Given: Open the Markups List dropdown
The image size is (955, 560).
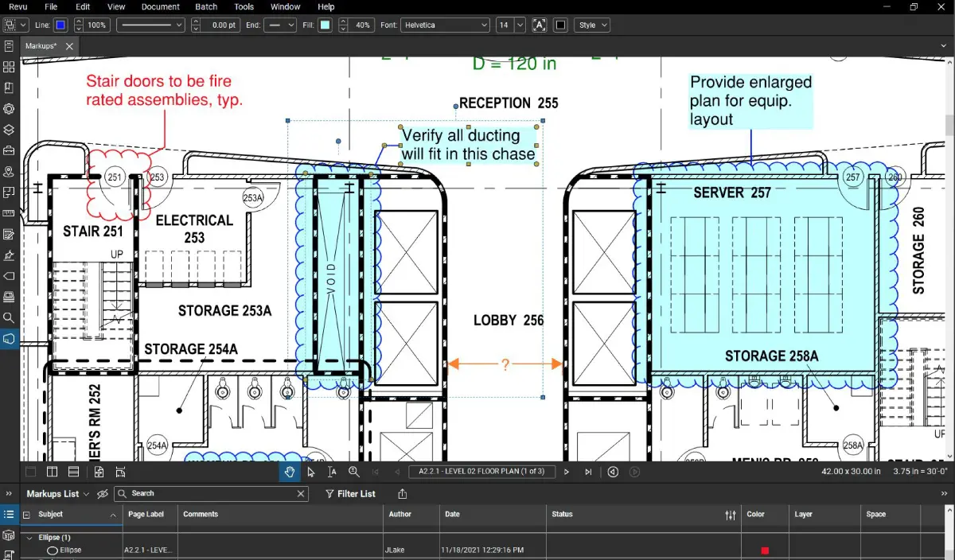Looking at the screenshot, I should [x=58, y=494].
